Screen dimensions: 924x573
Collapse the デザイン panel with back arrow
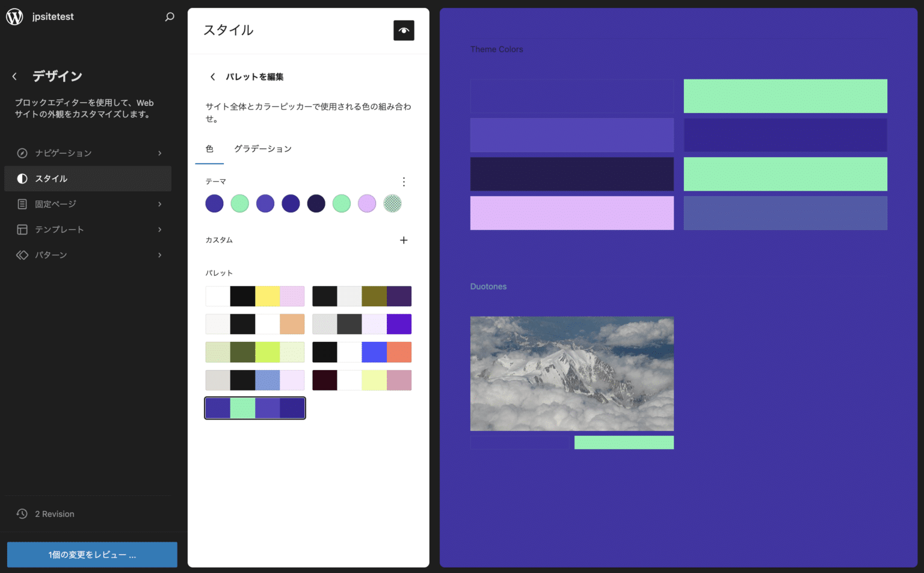click(x=14, y=76)
